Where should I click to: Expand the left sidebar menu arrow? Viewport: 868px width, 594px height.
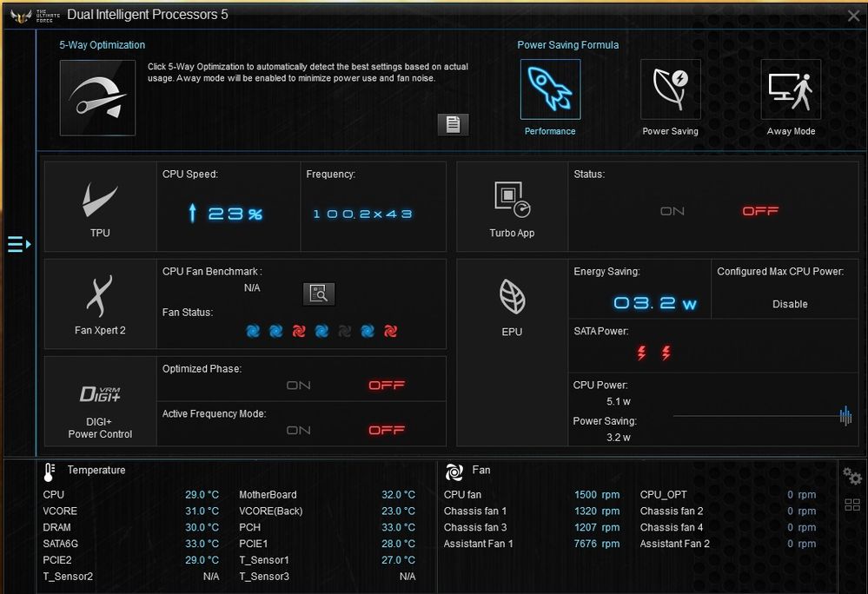[19, 244]
